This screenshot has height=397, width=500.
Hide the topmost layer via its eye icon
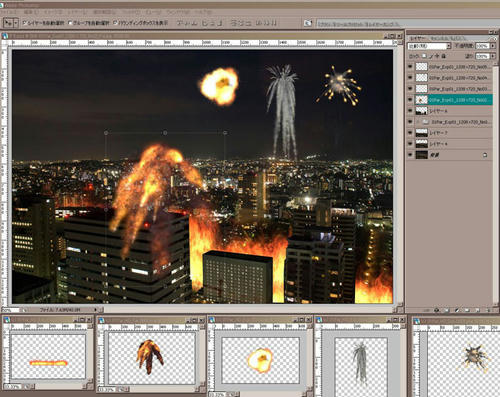[410, 67]
